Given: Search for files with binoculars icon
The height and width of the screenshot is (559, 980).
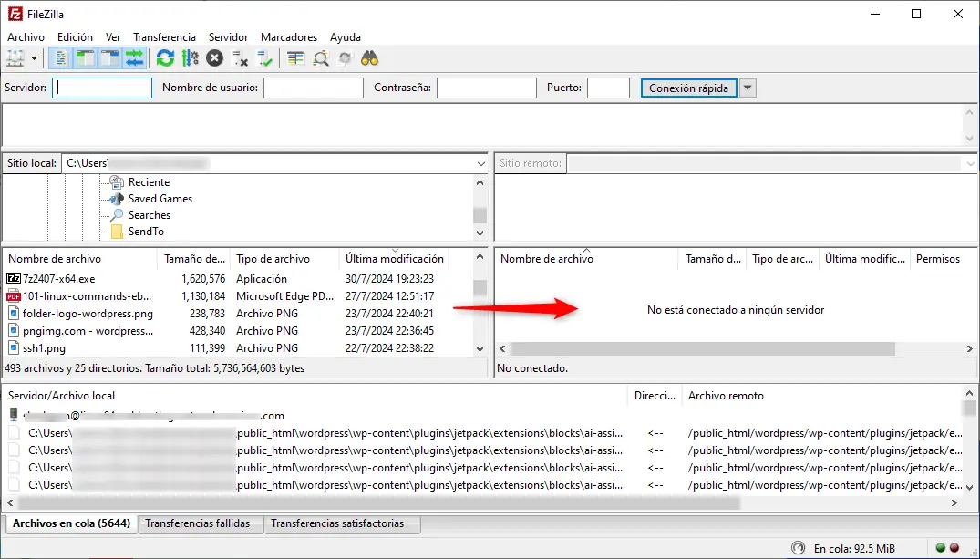Looking at the screenshot, I should [x=369, y=58].
